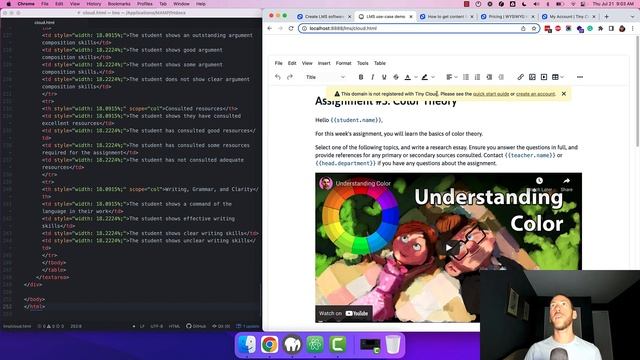
Task: Expand the alignment options arrow
Action: click(x=456, y=77)
